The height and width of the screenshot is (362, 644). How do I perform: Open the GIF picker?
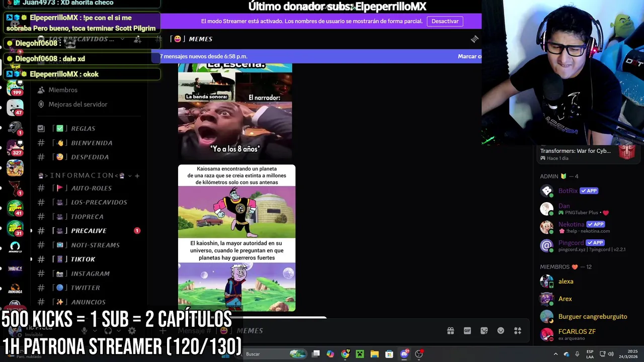tap(467, 331)
